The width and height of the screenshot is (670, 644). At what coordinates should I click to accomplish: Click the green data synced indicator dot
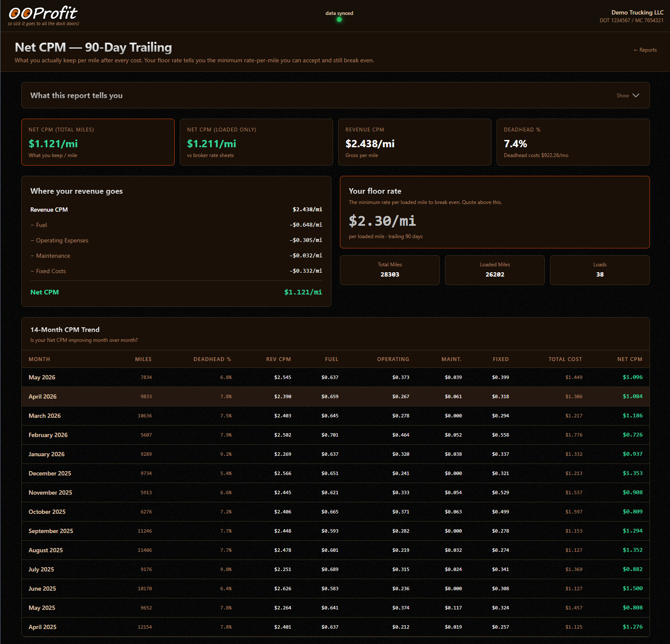point(339,19)
